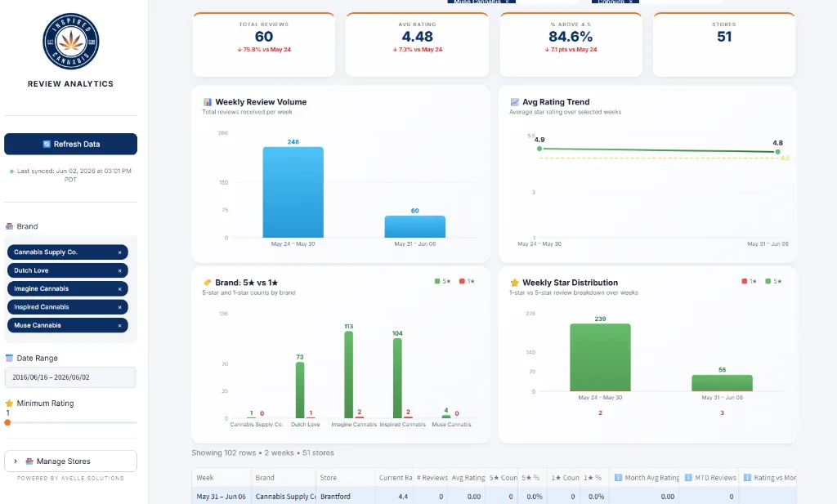Screen dimensions: 837x504
Task: Click the 'Showing 102 rows' summary text
Action: (262, 453)
